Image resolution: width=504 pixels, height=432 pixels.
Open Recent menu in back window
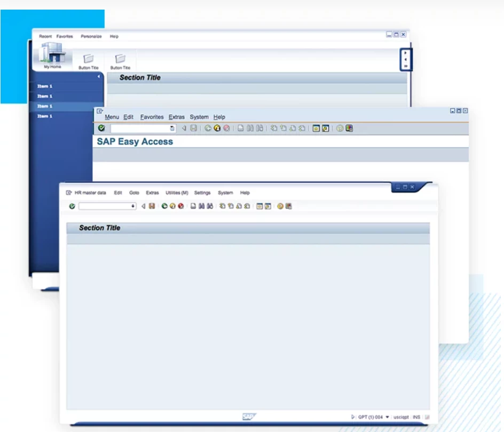pyautogui.click(x=45, y=36)
